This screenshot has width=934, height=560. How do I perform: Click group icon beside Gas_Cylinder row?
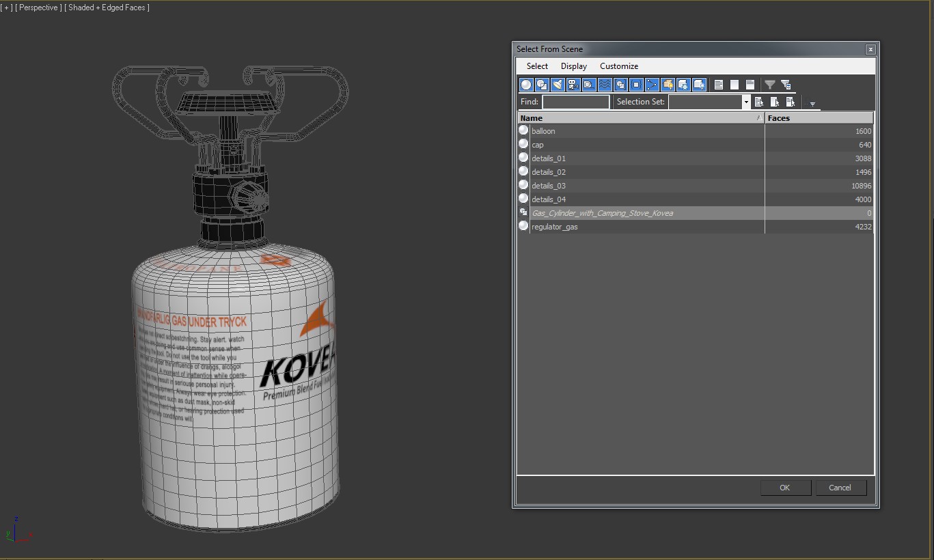tap(523, 212)
